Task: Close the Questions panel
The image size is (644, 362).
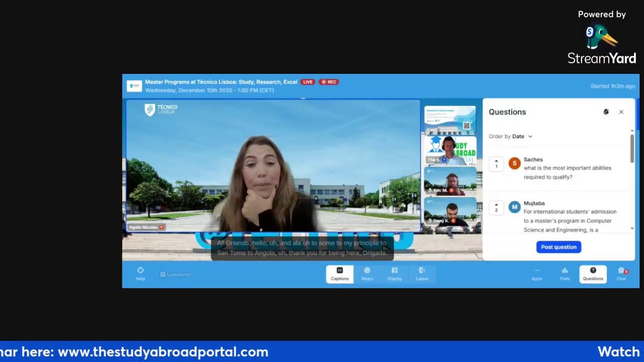Action: (x=621, y=112)
